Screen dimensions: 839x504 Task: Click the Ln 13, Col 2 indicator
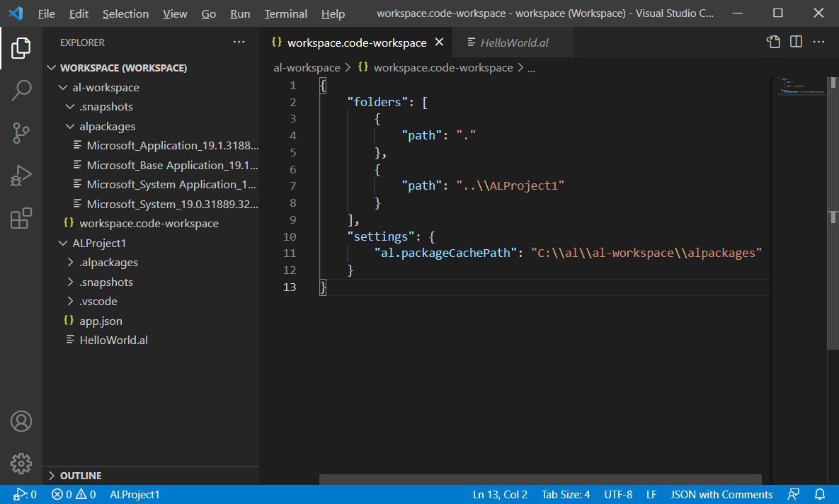(500, 494)
